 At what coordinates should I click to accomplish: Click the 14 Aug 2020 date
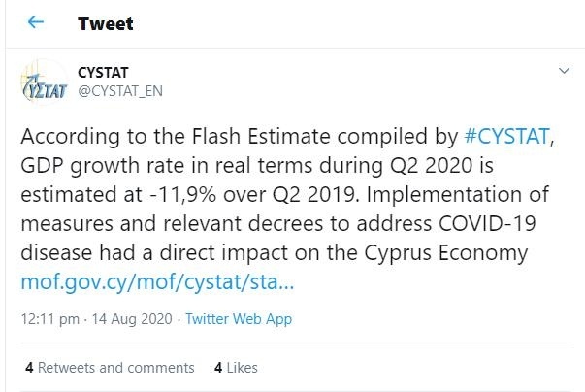(132, 319)
